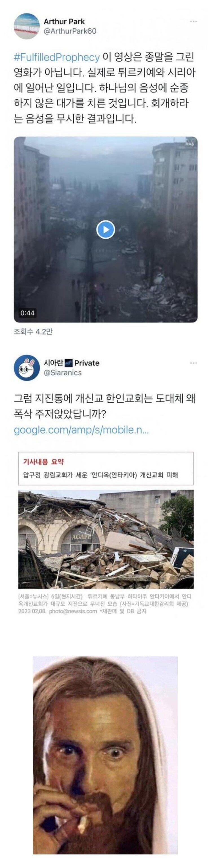216x868 pixels.
Task: Open Arthur Park's profile avatar
Action: point(27,26)
